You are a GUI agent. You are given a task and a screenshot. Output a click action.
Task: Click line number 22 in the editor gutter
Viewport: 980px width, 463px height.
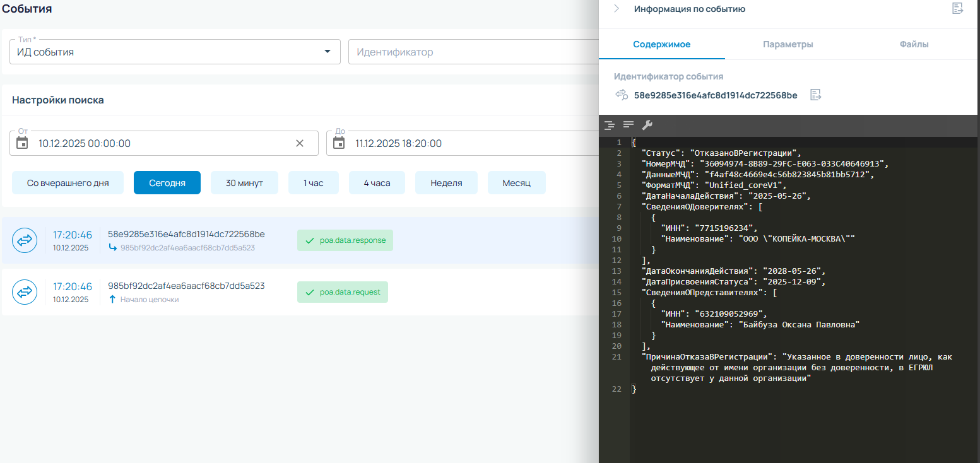[x=617, y=389]
